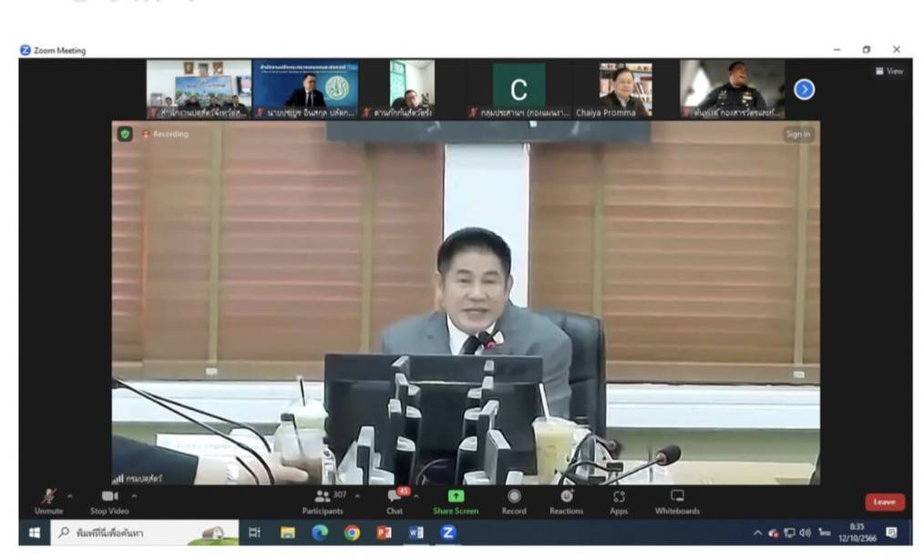Image resolution: width=924 pixels, height=560 pixels.
Task: Open the network icon in the tray
Action: pos(790,533)
